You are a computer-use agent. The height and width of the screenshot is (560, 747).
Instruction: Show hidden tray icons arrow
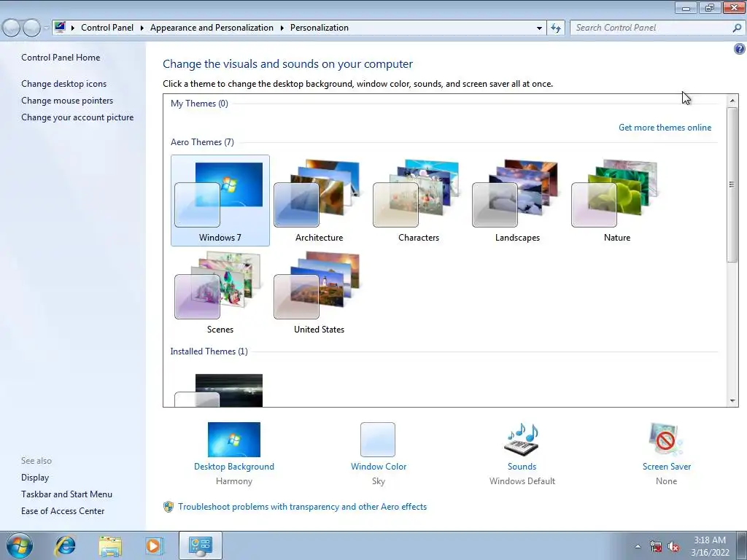pos(638,546)
